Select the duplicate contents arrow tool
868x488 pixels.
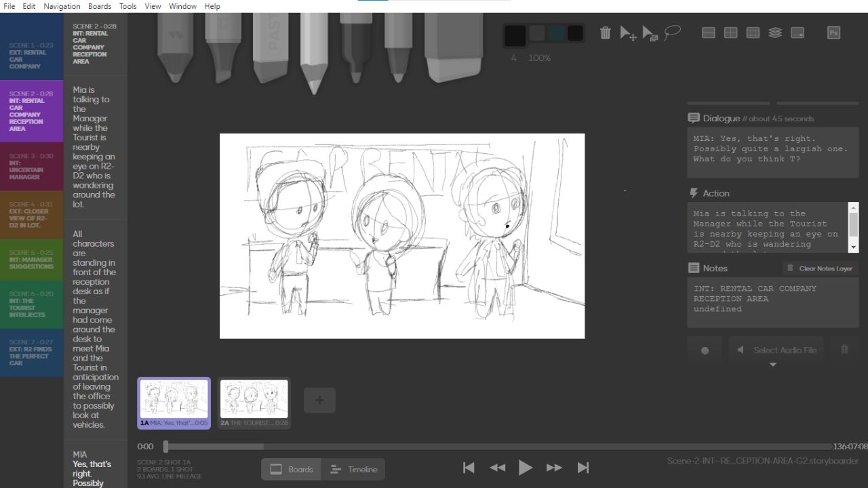coord(650,32)
